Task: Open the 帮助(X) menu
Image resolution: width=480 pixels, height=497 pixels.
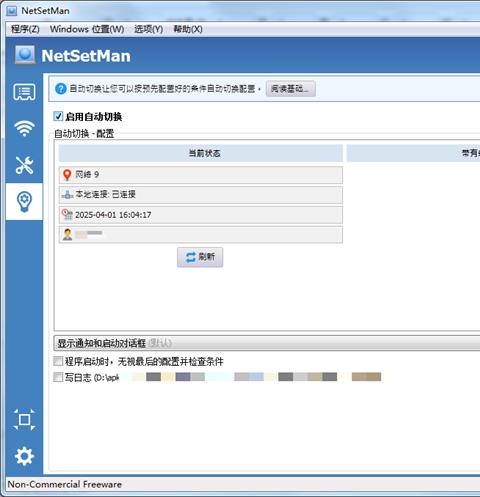Action: pos(188,29)
